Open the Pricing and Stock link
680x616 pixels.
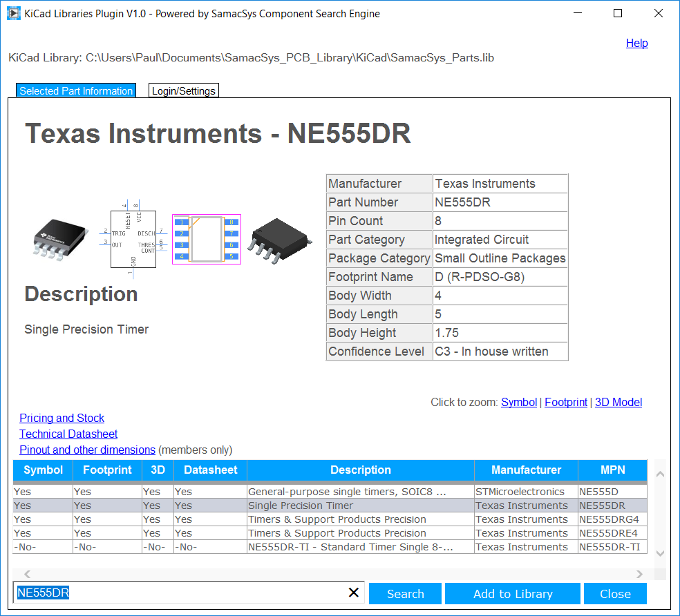62,418
